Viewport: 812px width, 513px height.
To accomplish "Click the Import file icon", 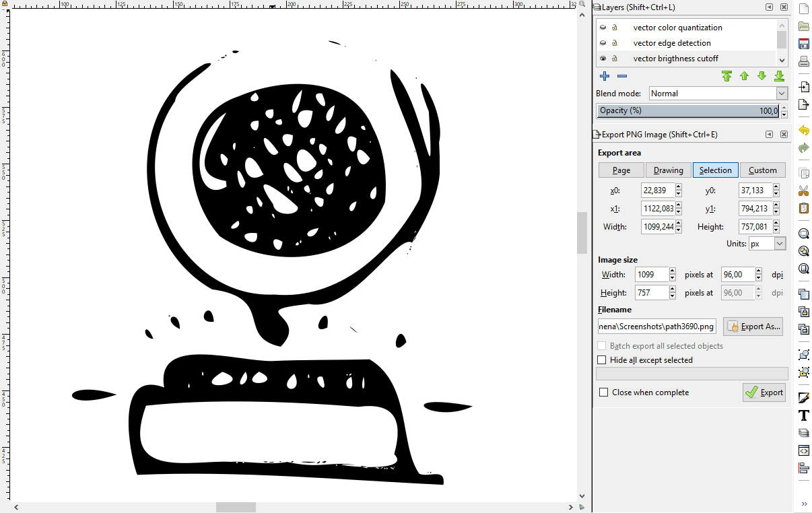I will [803, 87].
